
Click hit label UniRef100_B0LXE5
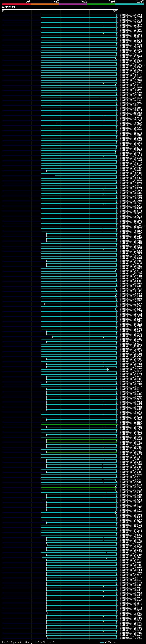(131, 53)
